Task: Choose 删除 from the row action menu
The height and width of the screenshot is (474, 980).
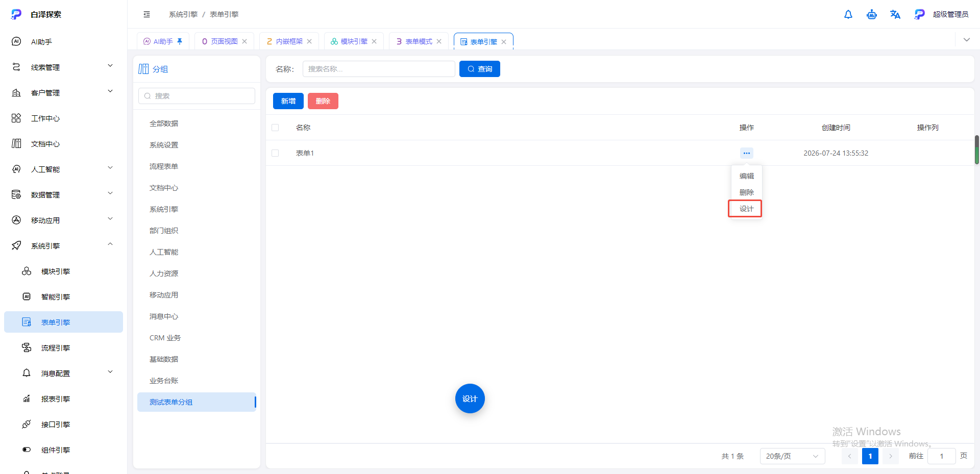Action: pyautogui.click(x=746, y=192)
